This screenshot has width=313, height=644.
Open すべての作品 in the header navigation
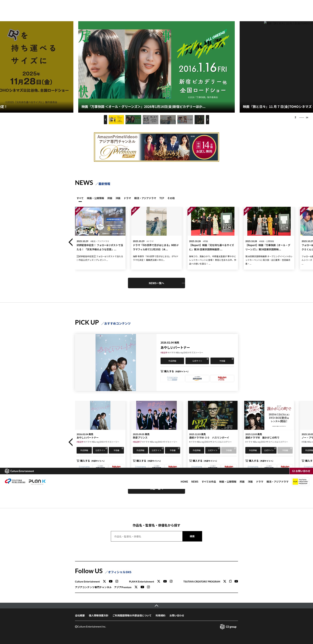click(209, 481)
